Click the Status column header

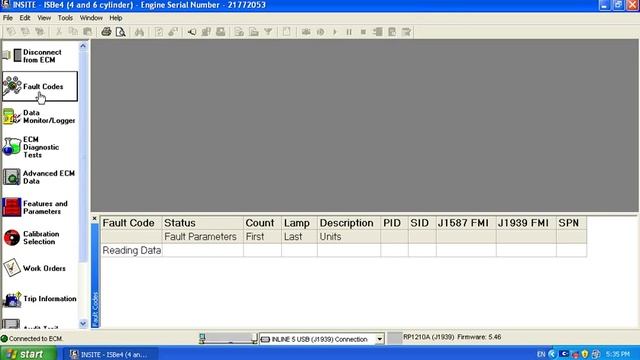[x=203, y=223]
